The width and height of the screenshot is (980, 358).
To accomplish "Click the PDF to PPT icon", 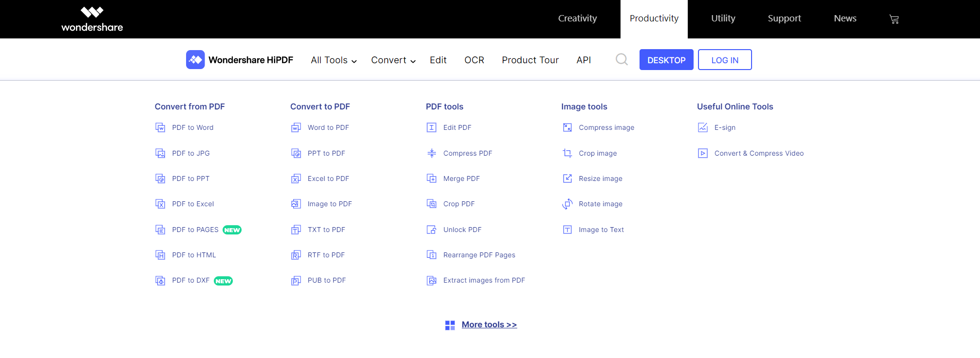I will (160, 179).
